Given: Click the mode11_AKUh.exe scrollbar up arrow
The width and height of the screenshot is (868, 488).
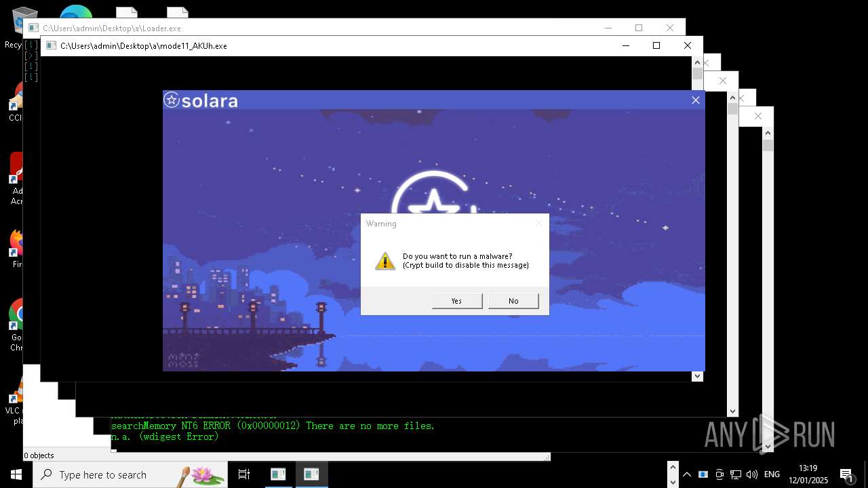Looking at the screenshot, I should pyautogui.click(x=697, y=62).
